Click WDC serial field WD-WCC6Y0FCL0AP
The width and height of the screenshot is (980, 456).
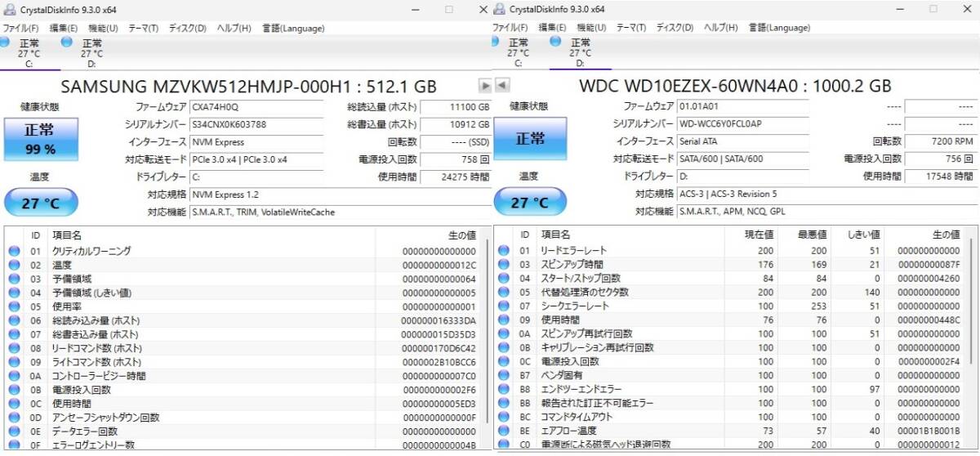(x=743, y=123)
